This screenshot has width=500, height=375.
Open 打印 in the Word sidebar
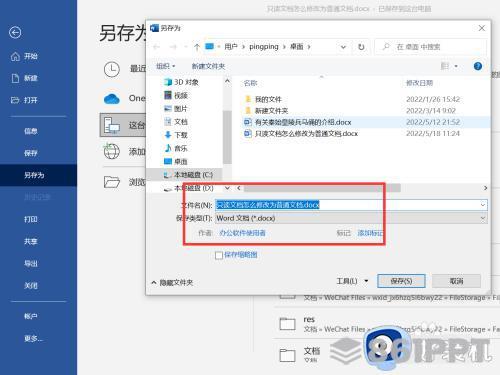pos(31,219)
